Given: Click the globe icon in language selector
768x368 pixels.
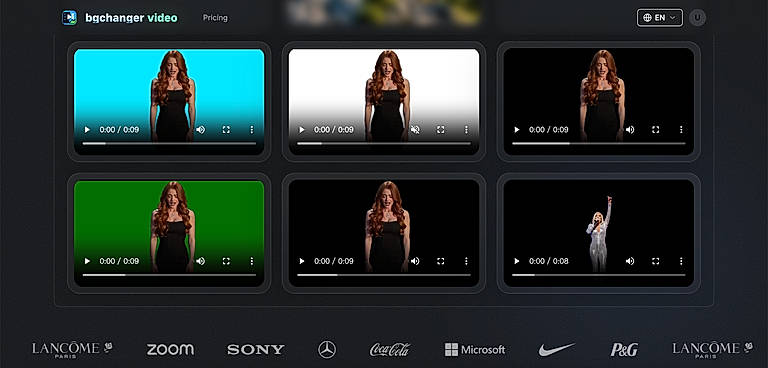Looking at the screenshot, I should point(648,18).
